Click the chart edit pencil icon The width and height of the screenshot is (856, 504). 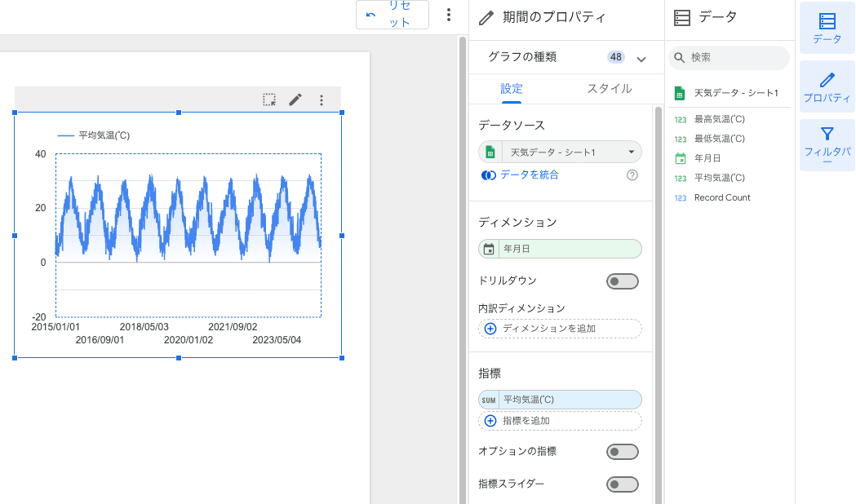(295, 99)
